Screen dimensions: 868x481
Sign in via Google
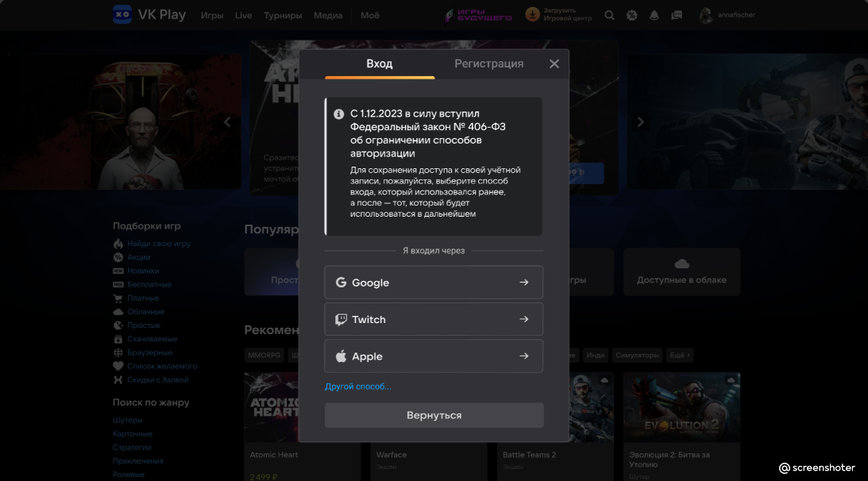click(434, 283)
